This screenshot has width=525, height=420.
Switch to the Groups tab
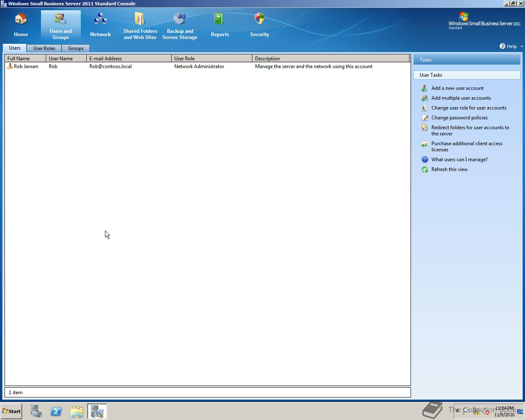76,48
